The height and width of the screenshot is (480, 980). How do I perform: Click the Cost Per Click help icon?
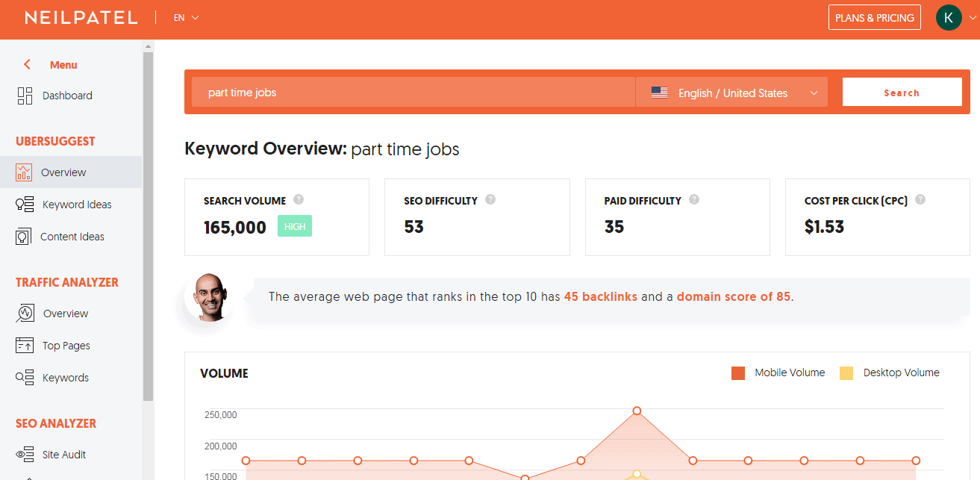point(920,200)
